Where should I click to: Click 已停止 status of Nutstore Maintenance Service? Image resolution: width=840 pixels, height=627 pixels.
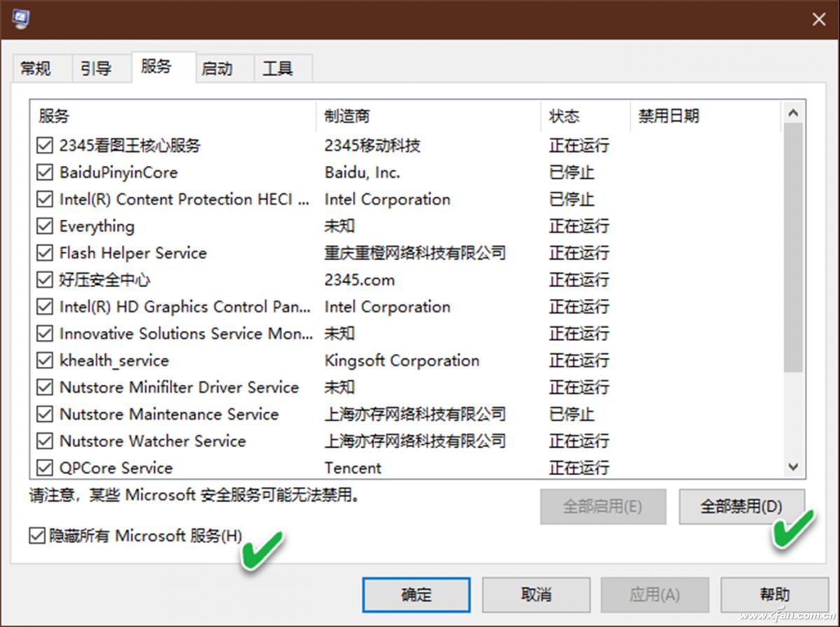572,414
